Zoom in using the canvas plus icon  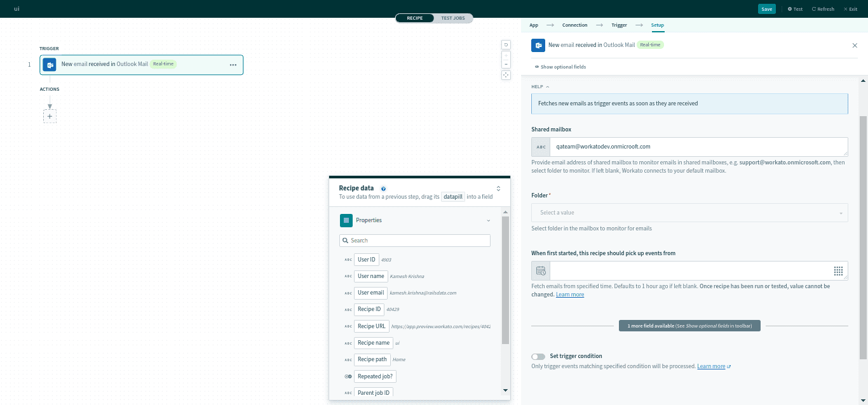tap(505, 55)
